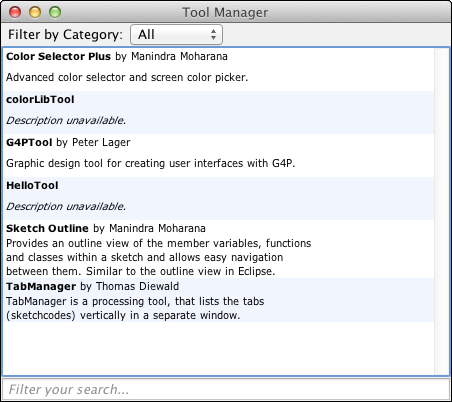Select the HelloTool list entry
The width and height of the screenshot is (452, 402).
pyautogui.click(x=218, y=198)
